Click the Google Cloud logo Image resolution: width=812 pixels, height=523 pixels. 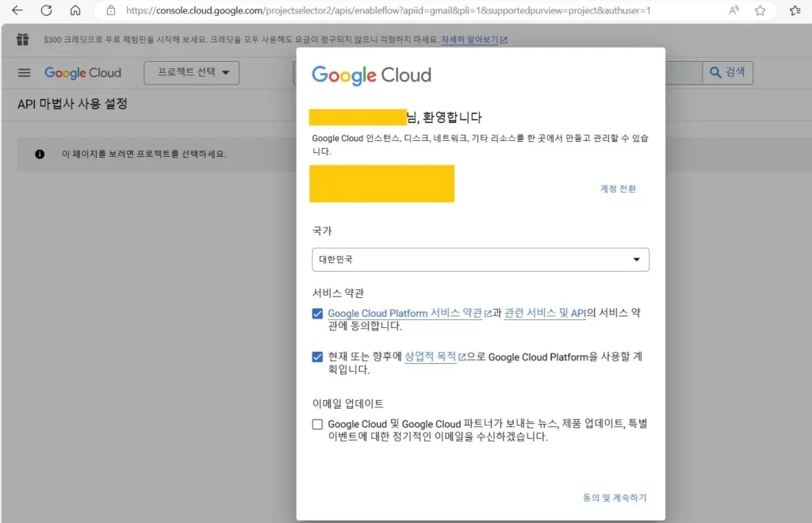[x=82, y=72]
